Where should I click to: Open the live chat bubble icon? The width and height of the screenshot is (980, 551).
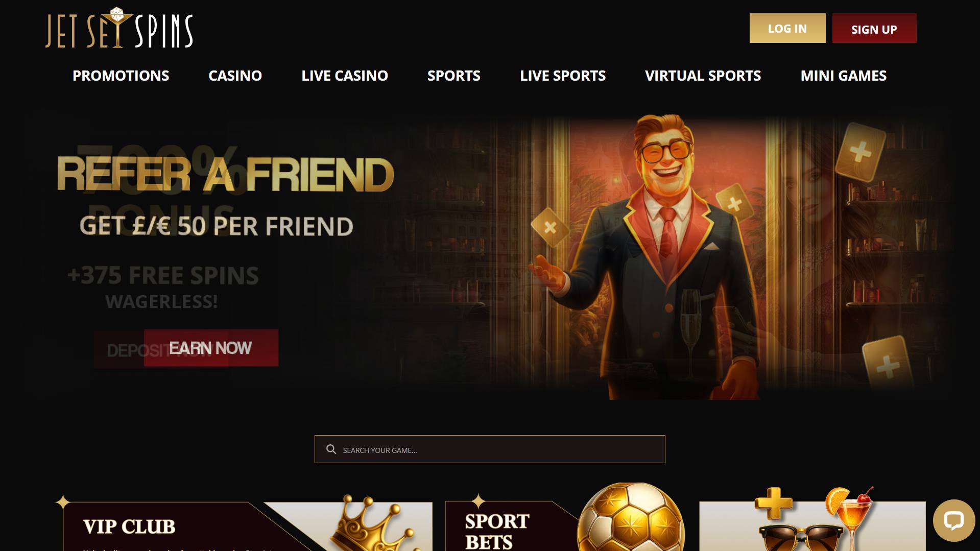pos(953,520)
